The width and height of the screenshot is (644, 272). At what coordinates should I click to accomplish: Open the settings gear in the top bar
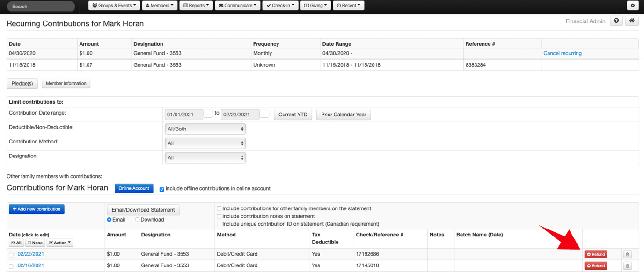[633, 5]
